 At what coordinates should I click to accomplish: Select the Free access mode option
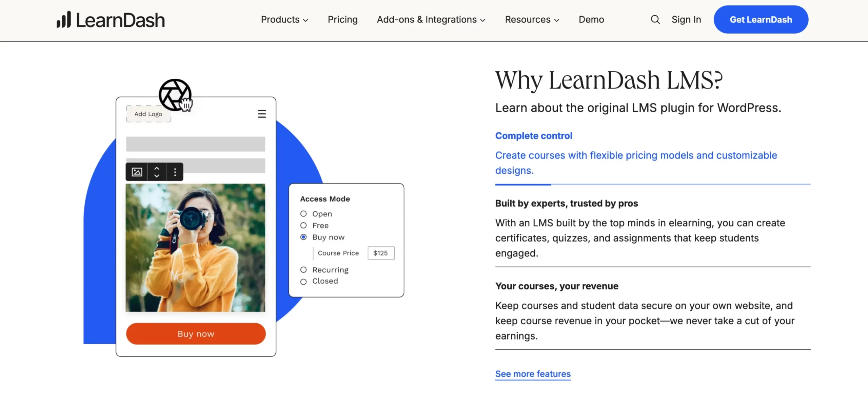pyautogui.click(x=303, y=225)
